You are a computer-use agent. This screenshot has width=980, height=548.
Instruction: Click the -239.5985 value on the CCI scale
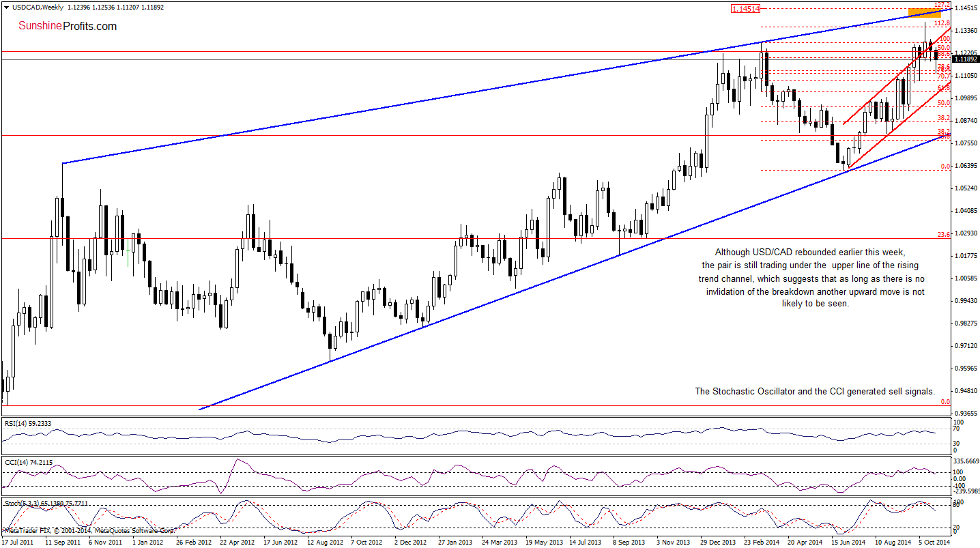point(966,491)
